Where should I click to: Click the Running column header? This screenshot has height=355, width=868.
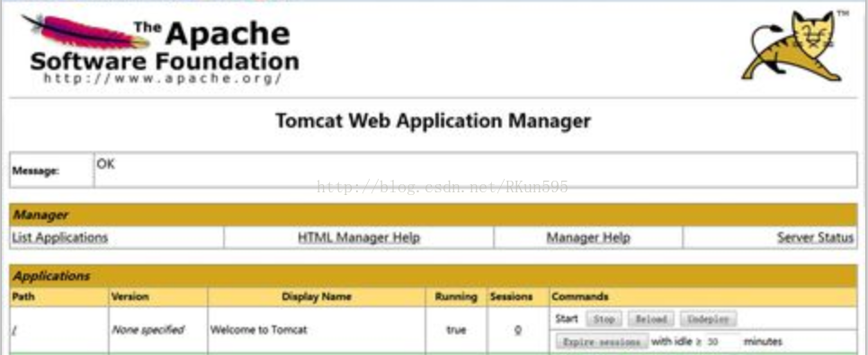tap(456, 297)
